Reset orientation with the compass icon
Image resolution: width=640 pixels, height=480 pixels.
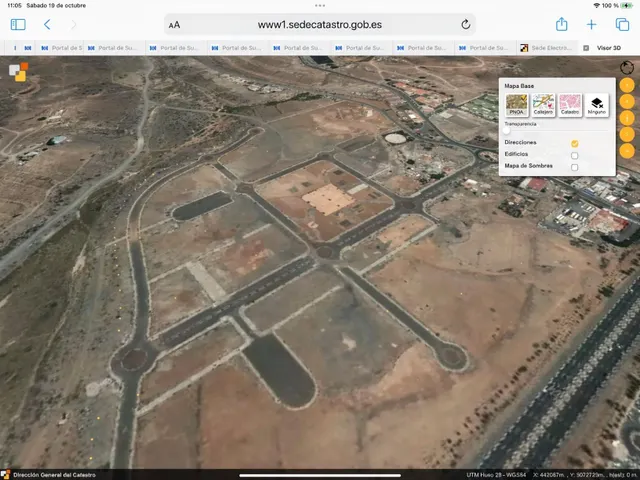click(x=627, y=67)
